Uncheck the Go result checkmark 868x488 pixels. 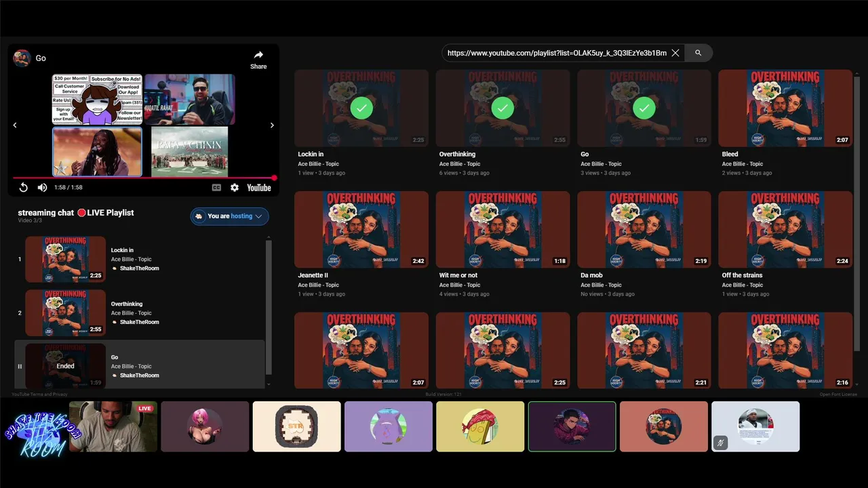[x=644, y=108]
